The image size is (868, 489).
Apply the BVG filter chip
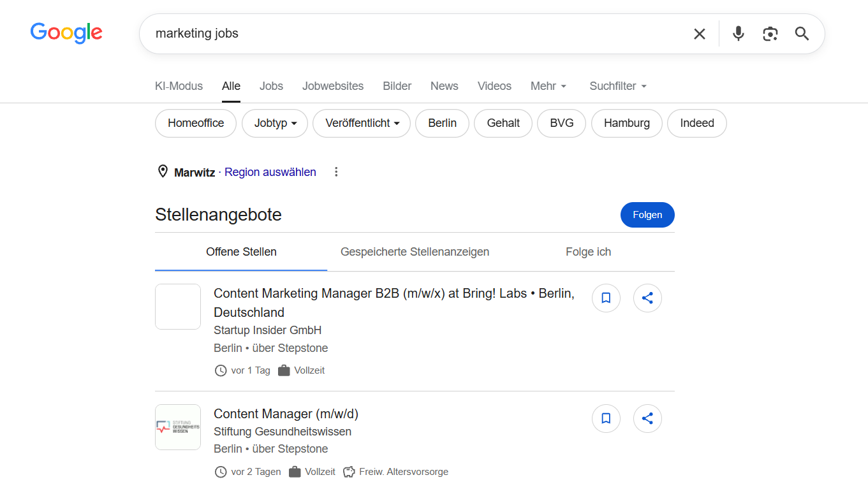coord(562,123)
